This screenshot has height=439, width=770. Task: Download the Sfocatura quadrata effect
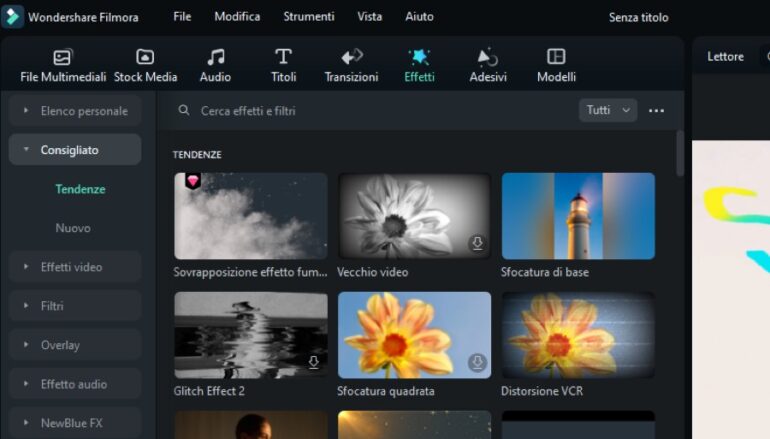[477, 362]
